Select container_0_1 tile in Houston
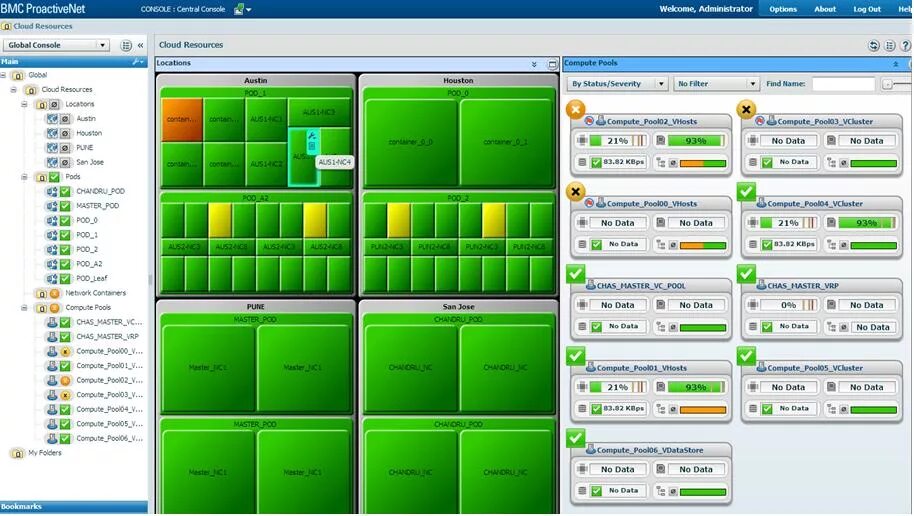 (x=505, y=142)
